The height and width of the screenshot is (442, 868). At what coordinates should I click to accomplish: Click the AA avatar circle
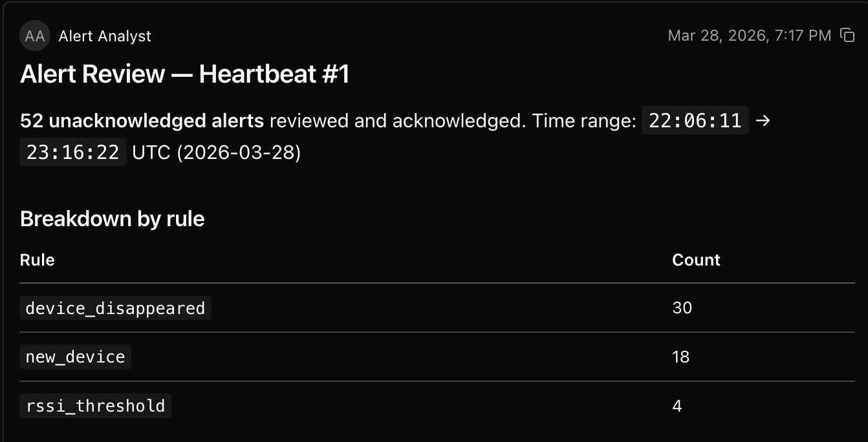pyautogui.click(x=34, y=36)
